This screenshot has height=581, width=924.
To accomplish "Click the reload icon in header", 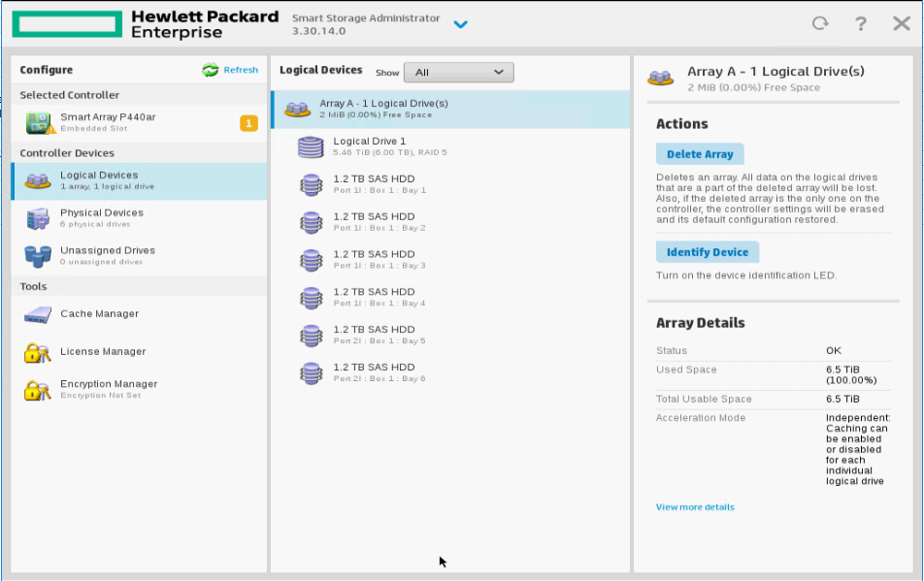I will 820,23.
